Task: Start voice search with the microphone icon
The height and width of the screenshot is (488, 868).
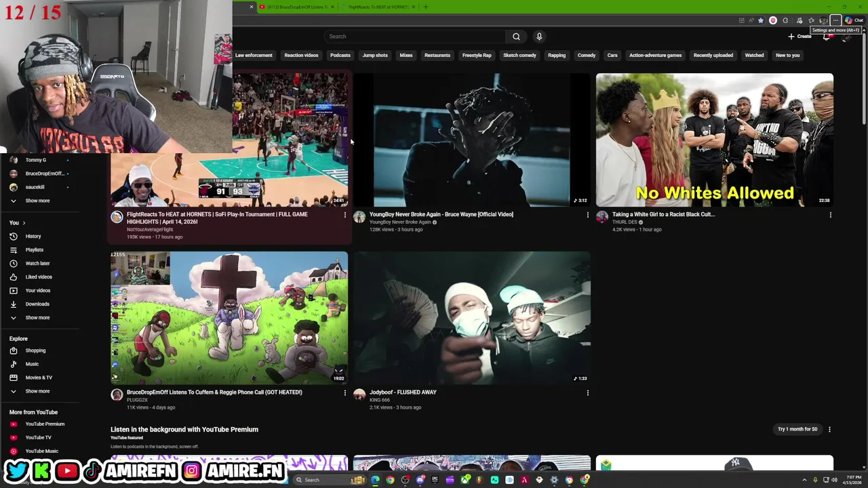Action: (539, 37)
